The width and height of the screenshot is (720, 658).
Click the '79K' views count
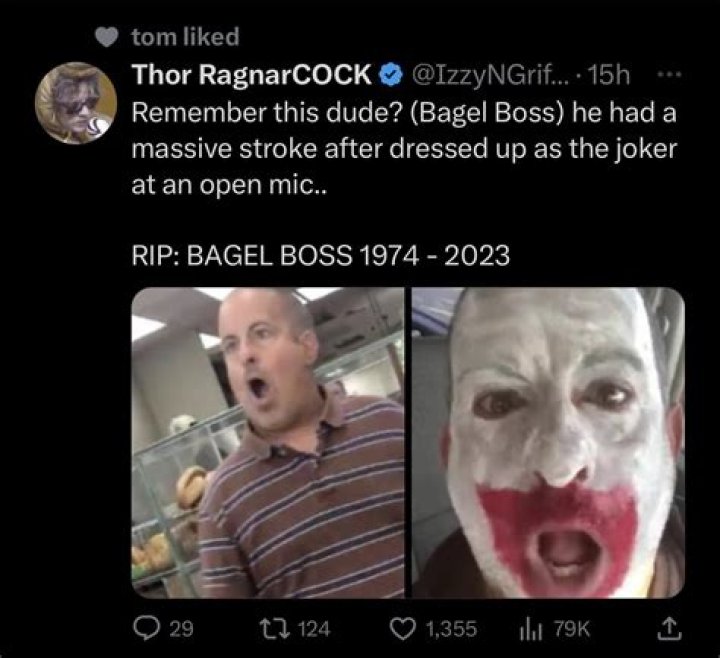tap(572, 628)
